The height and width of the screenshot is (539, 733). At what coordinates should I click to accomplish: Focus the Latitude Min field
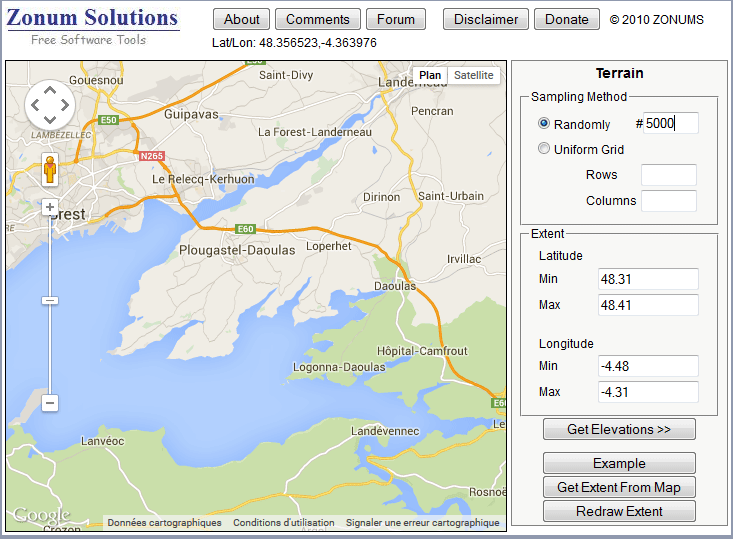point(648,279)
